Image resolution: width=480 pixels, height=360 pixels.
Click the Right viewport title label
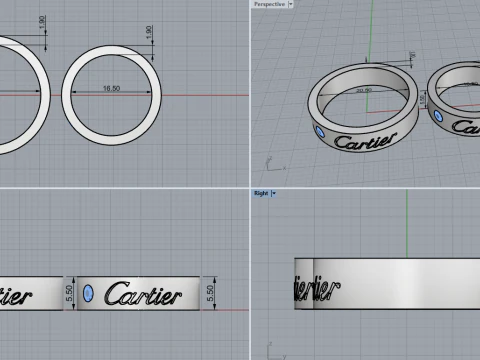click(261, 193)
